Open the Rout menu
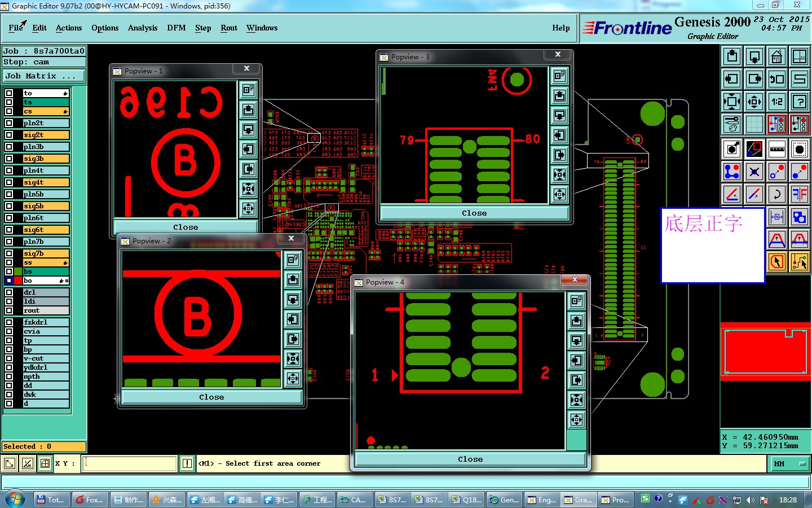This screenshot has height=508, width=812. coord(229,28)
